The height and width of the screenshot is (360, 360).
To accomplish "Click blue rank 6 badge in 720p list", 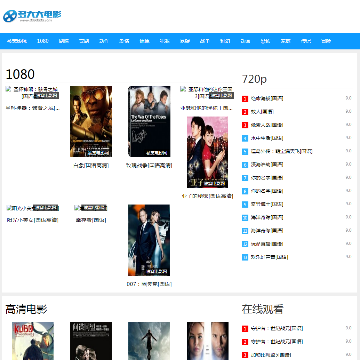I will (x=245, y=165).
